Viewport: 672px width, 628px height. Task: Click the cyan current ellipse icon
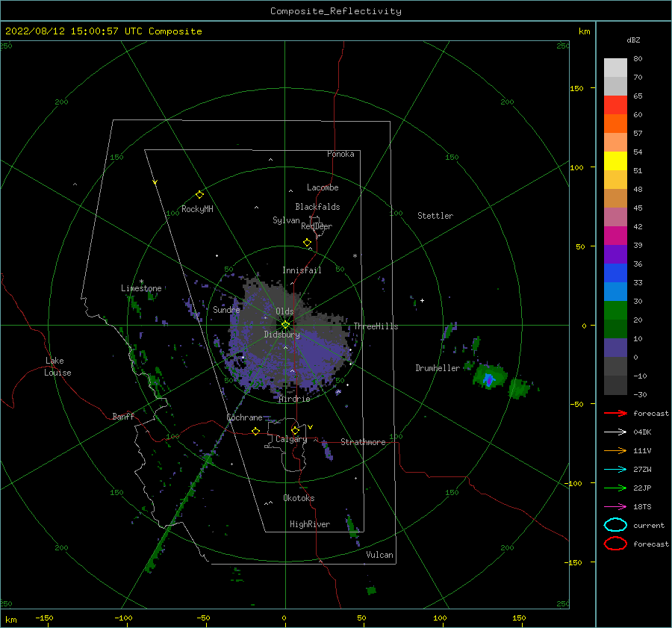coord(615,525)
